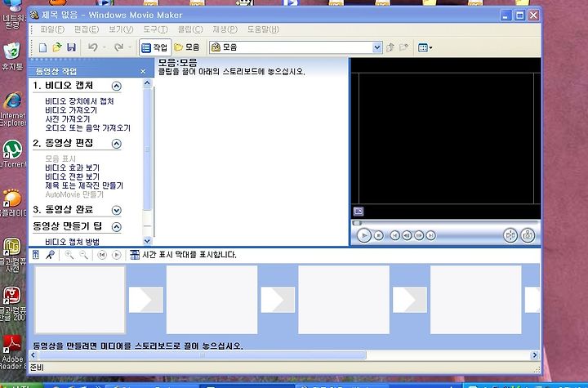Expand the 3. 동영상 완료 section

click(x=117, y=210)
